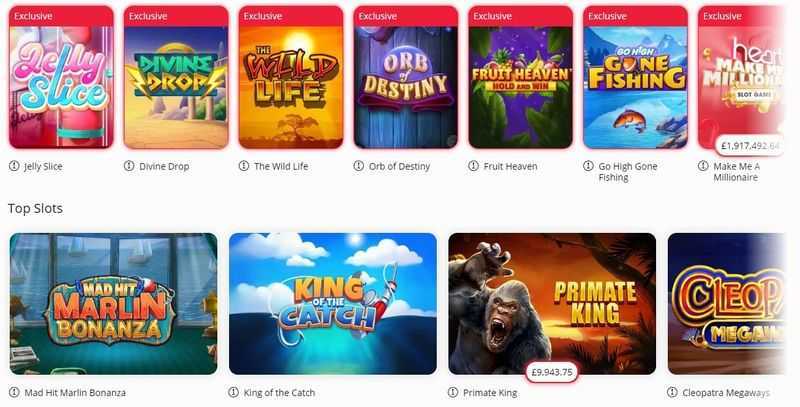The width and height of the screenshot is (800, 407).
Task: Open info icon for Cleopatra Megaways
Action: (672, 392)
